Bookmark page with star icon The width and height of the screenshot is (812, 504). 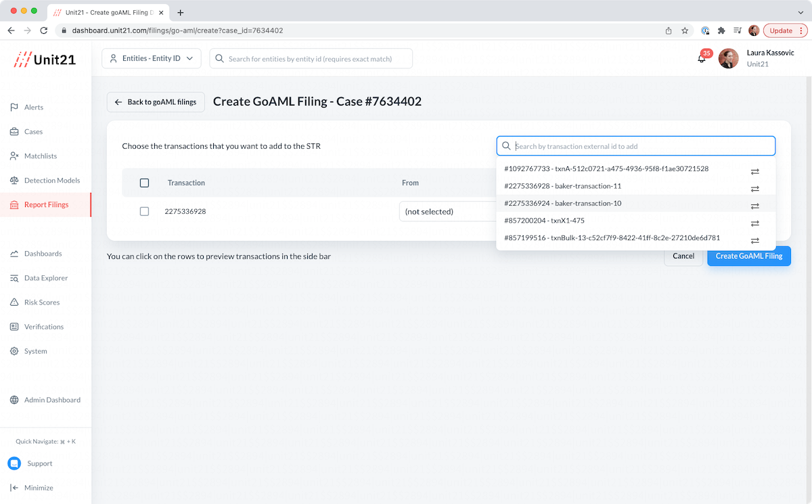click(x=685, y=30)
